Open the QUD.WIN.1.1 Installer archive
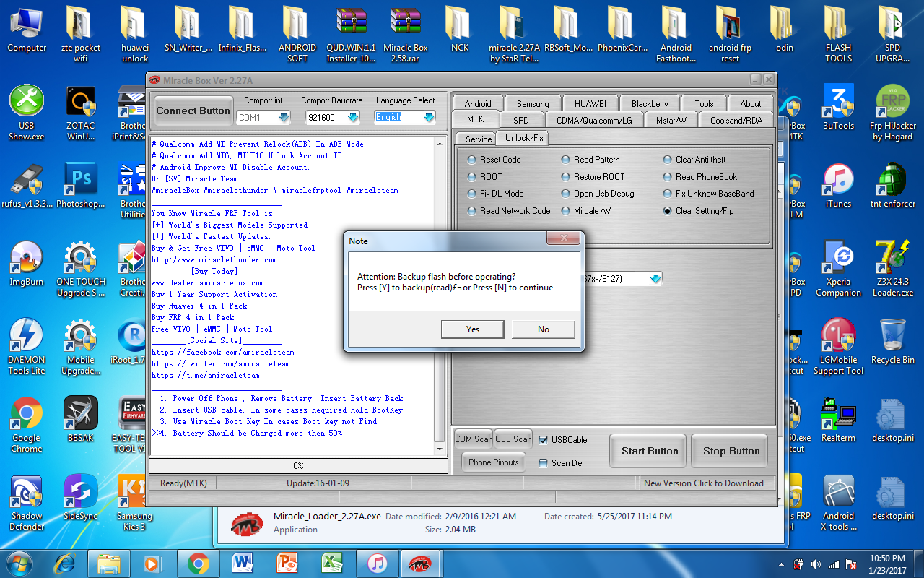 [351, 35]
